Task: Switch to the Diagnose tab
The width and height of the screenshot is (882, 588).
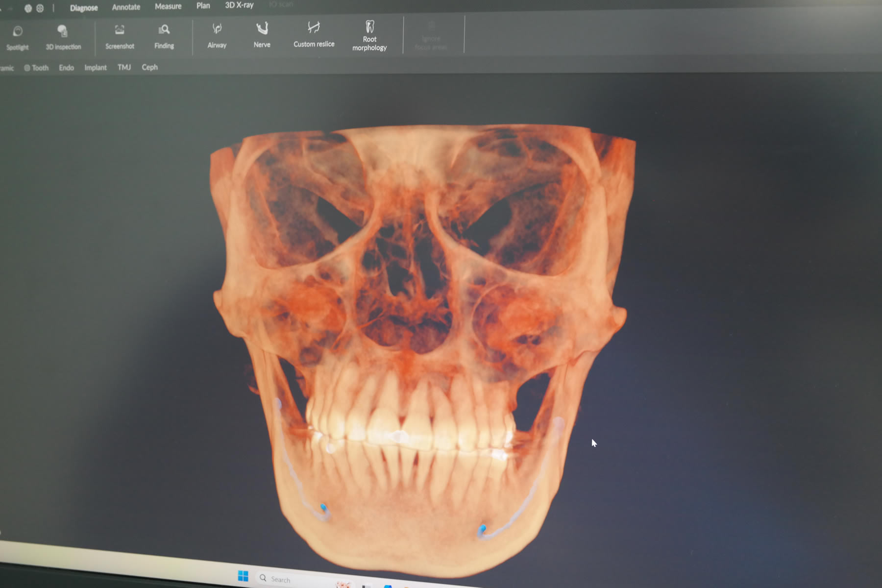Action: 84,8
